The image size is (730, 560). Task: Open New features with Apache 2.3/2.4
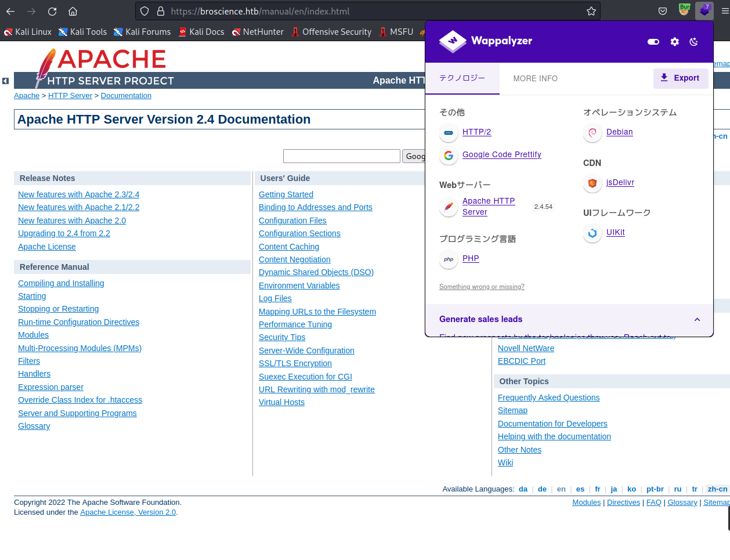[78, 194]
